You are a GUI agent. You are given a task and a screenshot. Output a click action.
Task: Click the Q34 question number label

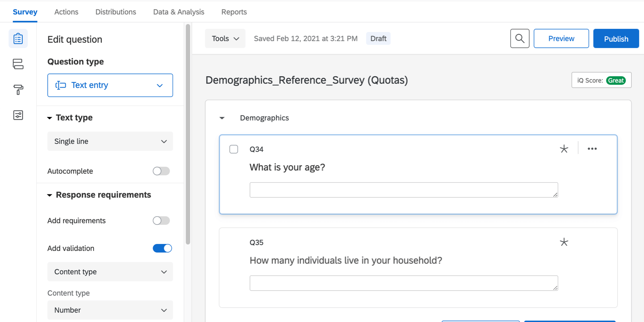point(256,149)
